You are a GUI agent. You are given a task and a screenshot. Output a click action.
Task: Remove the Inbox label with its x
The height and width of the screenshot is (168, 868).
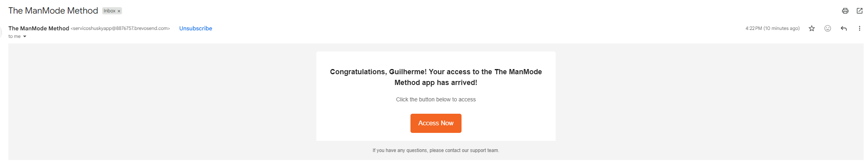tap(119, 11)
